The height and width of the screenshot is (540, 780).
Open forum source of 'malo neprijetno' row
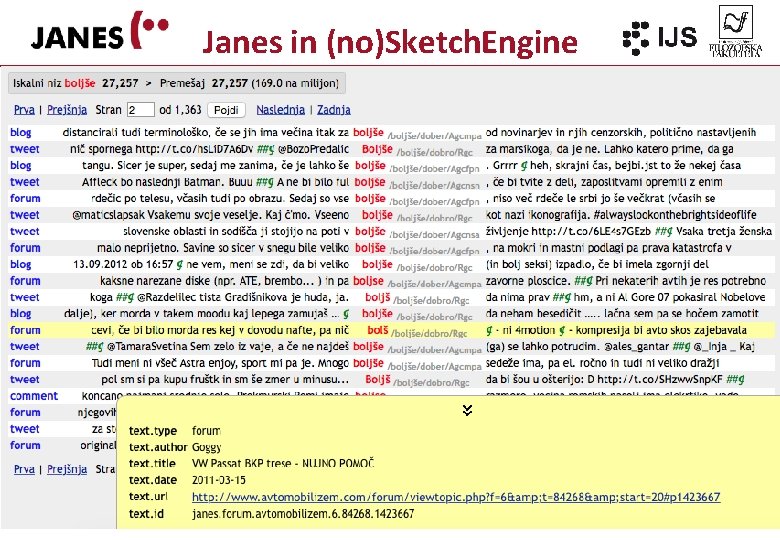[25, 248]
